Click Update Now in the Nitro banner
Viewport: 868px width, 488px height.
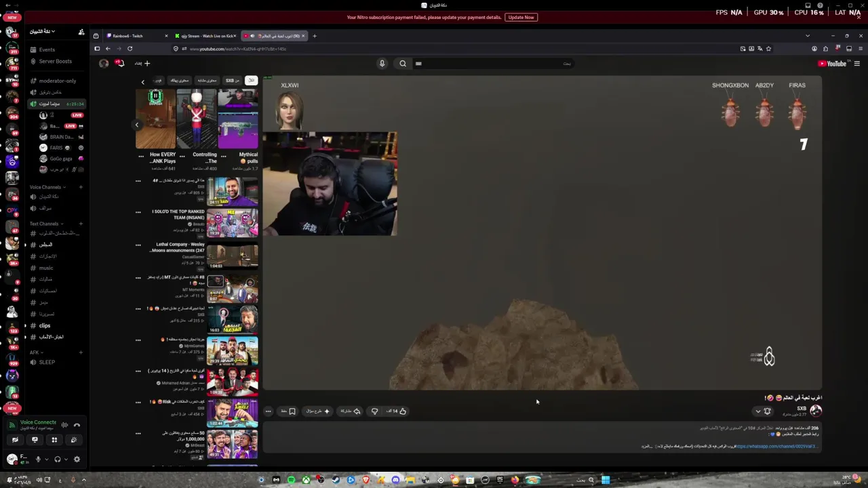[521, 17]
